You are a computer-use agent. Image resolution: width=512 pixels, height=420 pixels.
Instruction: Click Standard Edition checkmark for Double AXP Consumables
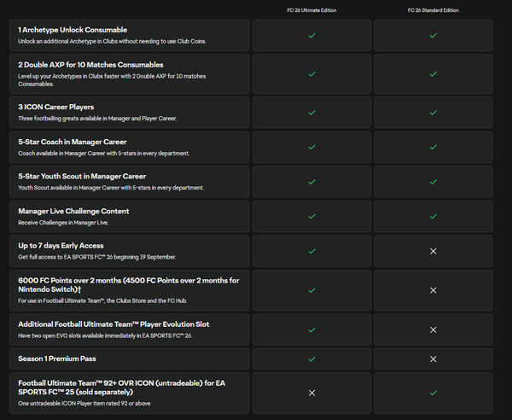pyautogui.click(x=433, y=74)
